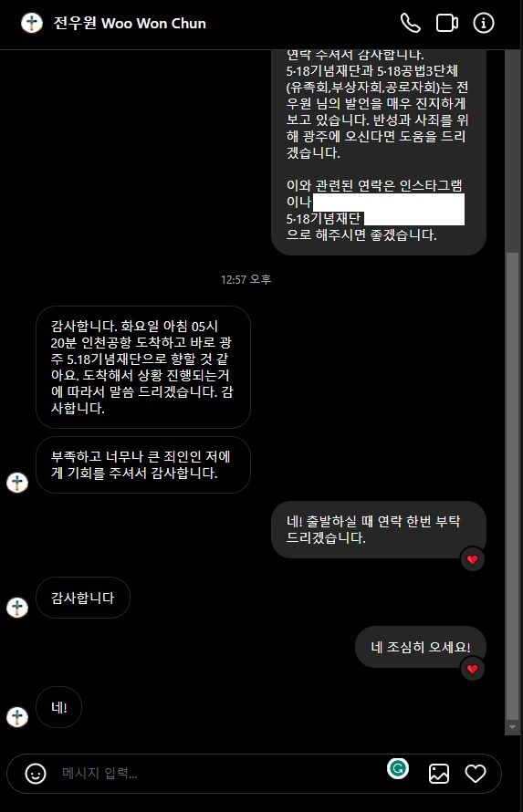This screenshot has height=812, width=523.
Task: Start a voice call with Woo Won Chun
Action: [x=411, y=23]
